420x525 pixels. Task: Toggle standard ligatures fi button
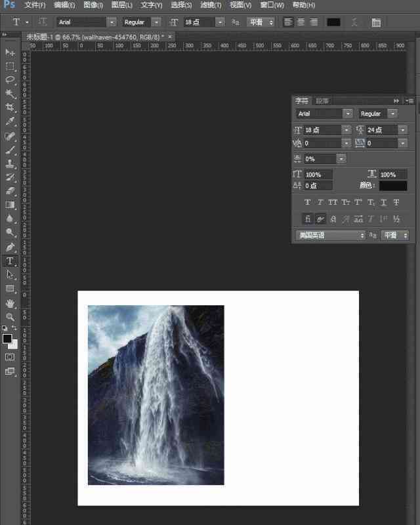(x=308, y=219)
